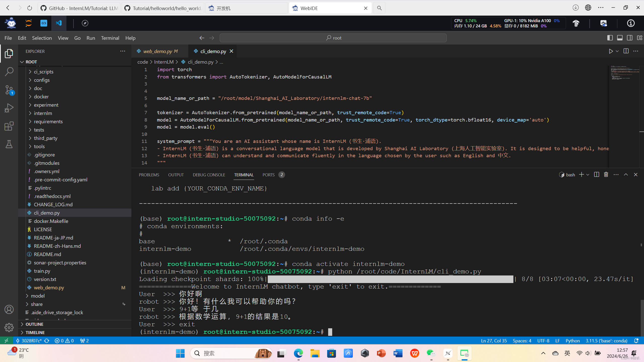Toggle the panel visibility
Image resolution: width=644 pixels, height=362 pixels.
pos(620,38)
